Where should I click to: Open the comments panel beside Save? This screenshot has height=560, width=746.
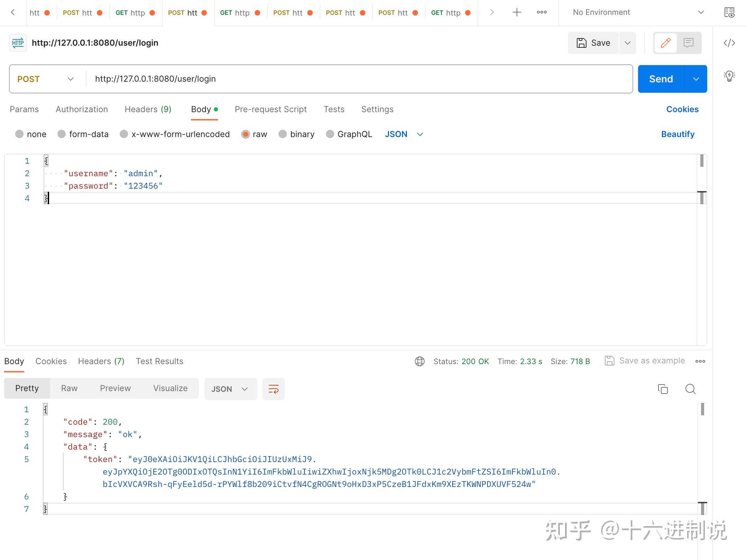688,43
